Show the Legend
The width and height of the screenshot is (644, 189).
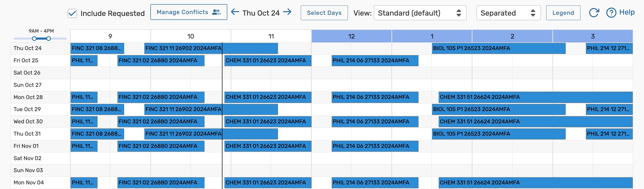tap(563, 13)
